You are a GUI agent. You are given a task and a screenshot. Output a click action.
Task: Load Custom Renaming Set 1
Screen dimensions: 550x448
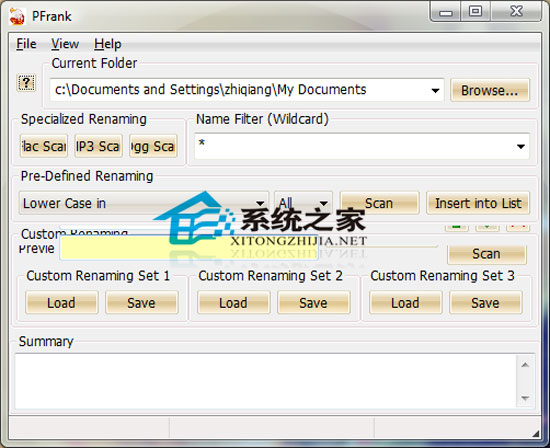[61, 303]
